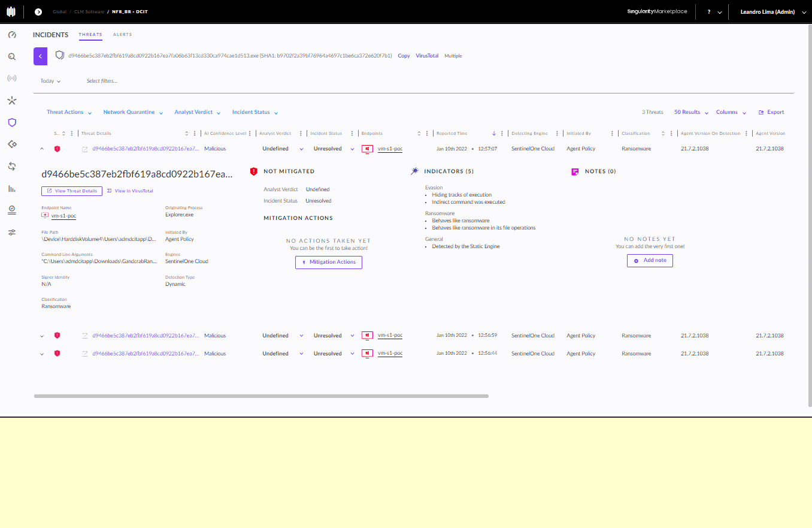Click the vertical page scrollbar
Screen dimensions: 812x528
(810, 216)
